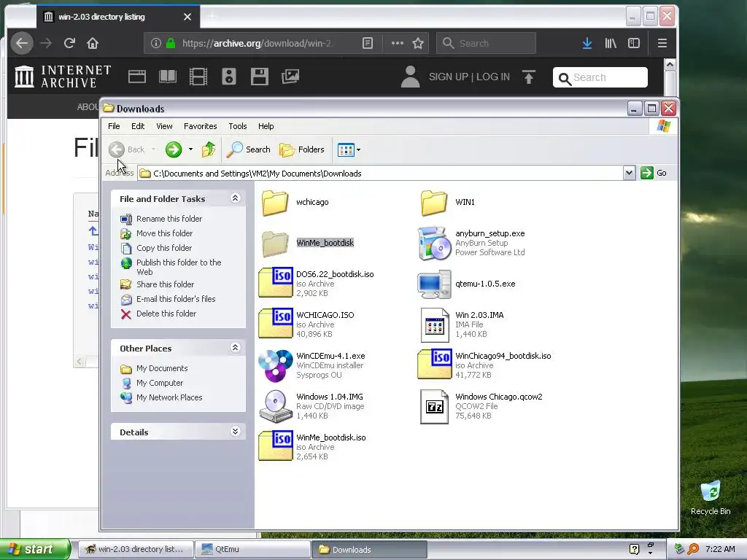Open Internet Archive video film icon
This screenshot has height=560, width=747.
coord(198,77)
